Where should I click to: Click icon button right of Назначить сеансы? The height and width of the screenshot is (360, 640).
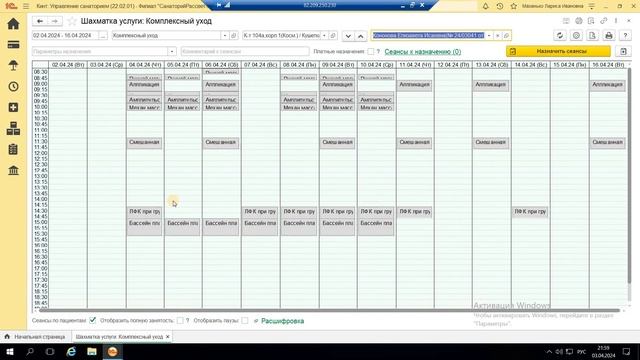623,51
